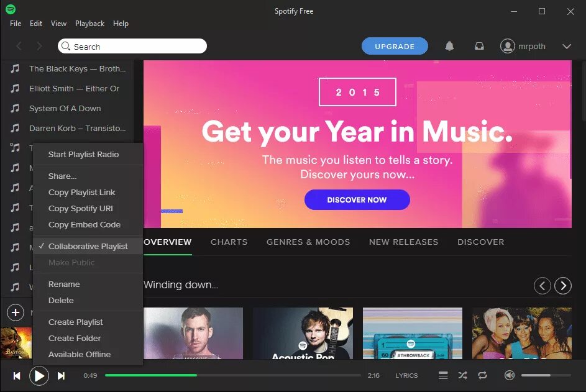The width and height of the screenshot is (586, 392).
Task: Click the new playlist plus icon
Action: (x=16, y=312)
